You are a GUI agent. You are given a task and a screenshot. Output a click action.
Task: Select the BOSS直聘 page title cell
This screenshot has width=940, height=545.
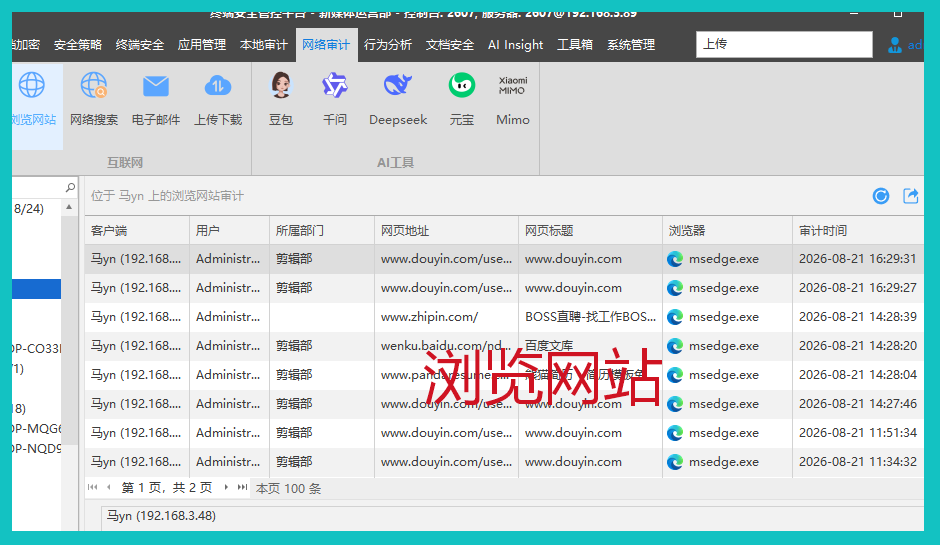pos(590,317)
